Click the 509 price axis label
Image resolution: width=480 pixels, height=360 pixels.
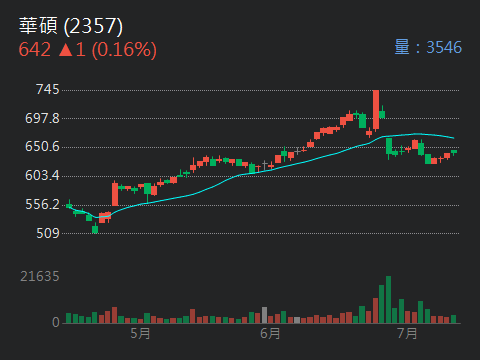point(48,233)
